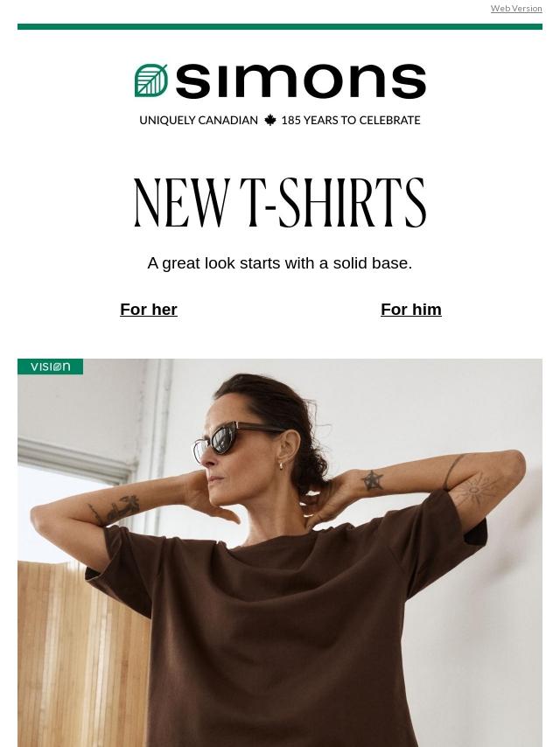The height and width of the screenshot is (747, 560).
Task: Click the UNIQUELY CANADIAN text
Action: pos(199,120)
